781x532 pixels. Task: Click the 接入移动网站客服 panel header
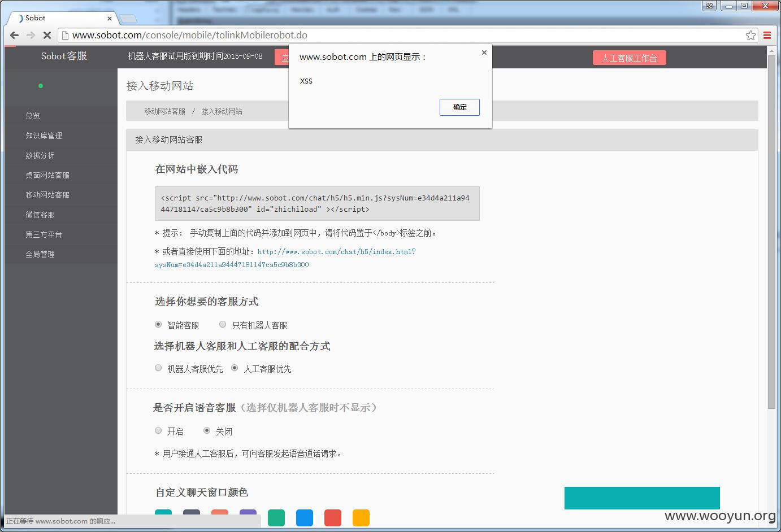coord(442,139)
